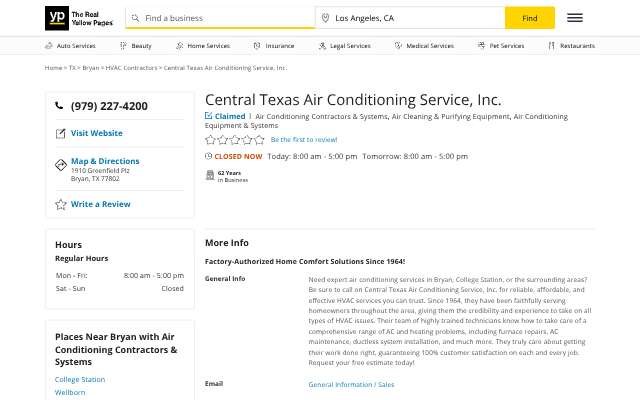Click the search magnifier icon
Image resolution: width=640 pixels, height=400 pixels.
click(135, 18)
